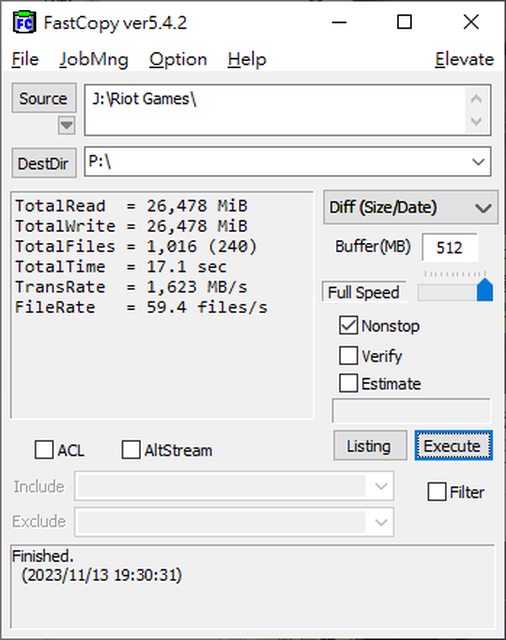Viewport: 506px width, 640px height.
Task: Toggle the ACL checkbox
Action: [44, 450]
